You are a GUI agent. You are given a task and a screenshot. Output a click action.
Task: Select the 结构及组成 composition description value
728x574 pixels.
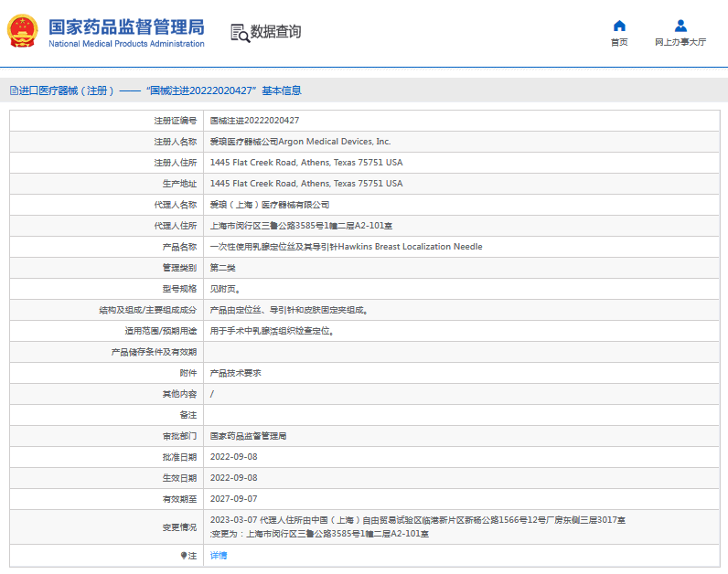[x=289, y=310]
